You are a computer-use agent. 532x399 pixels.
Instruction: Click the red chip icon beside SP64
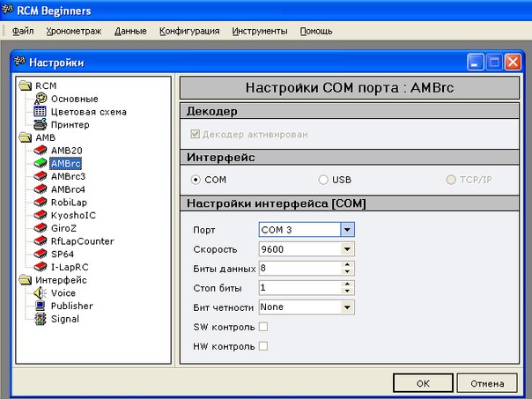coord(40,254)
